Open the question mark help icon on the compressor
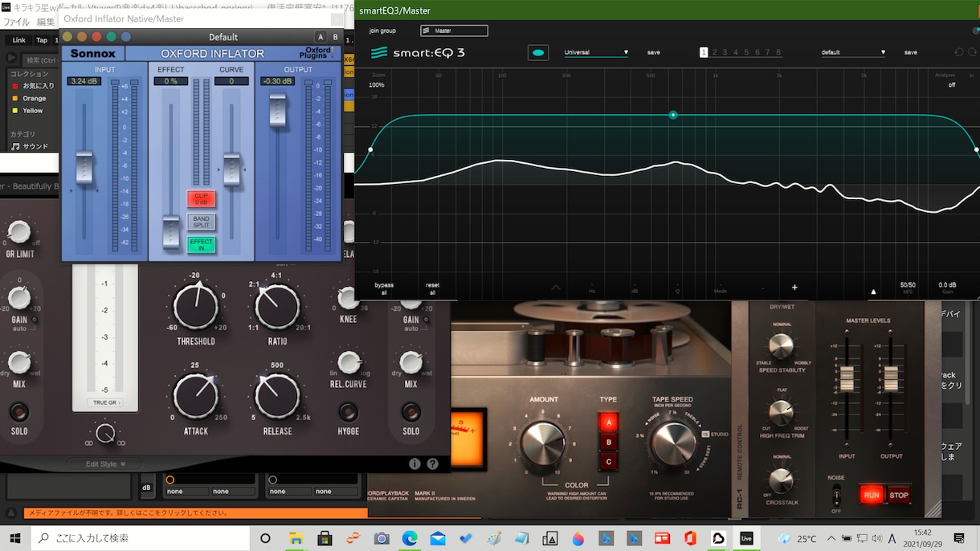 (433, 463)
